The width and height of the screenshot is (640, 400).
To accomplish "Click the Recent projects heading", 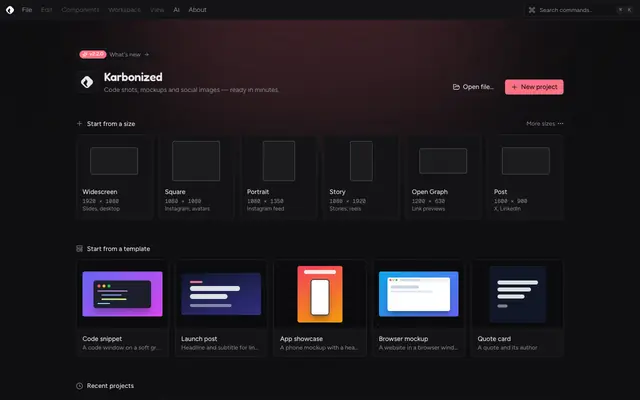I will tap(110, 386).
